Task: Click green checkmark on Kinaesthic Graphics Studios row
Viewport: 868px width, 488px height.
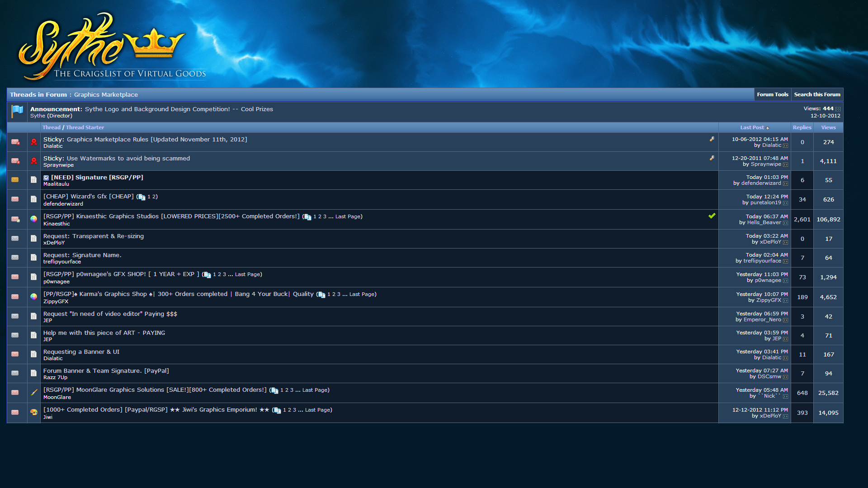Action: coord(712,216)
